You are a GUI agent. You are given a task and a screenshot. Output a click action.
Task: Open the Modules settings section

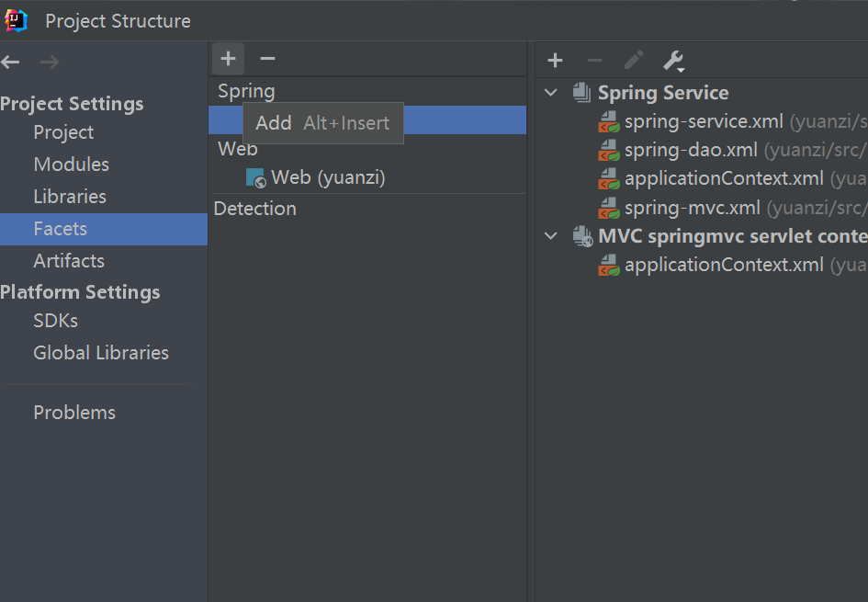[x=71, y=165]
